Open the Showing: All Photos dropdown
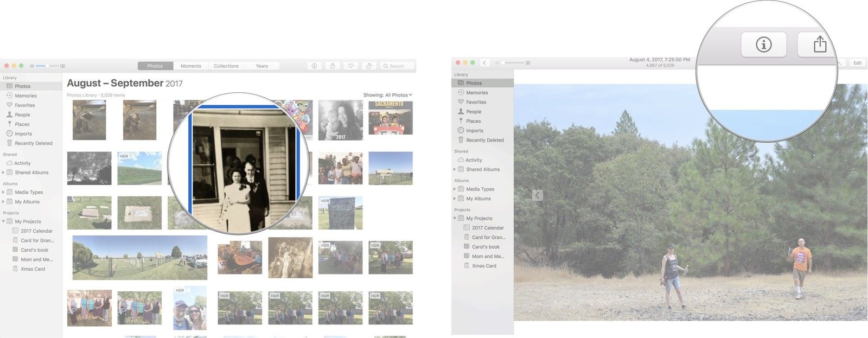The height and width of the screenshot is (338, 868). tap(387, 95)
